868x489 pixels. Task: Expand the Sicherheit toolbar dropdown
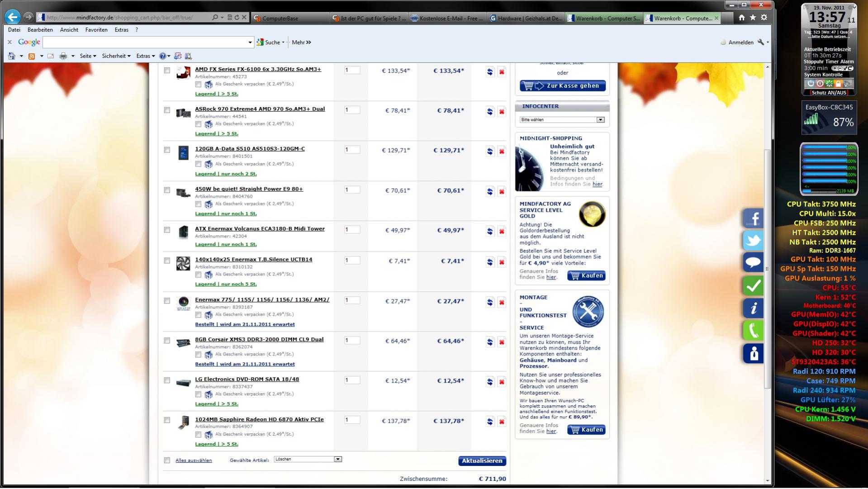coord(116,56)
